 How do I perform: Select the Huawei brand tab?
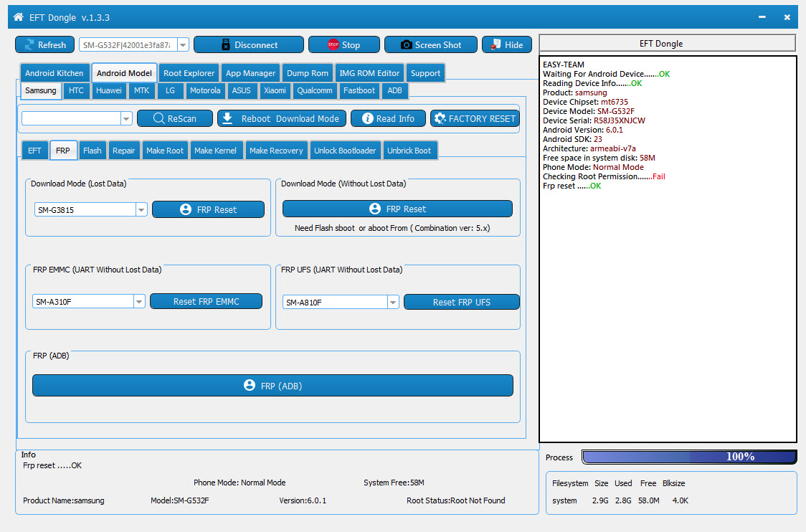point(109,90)
